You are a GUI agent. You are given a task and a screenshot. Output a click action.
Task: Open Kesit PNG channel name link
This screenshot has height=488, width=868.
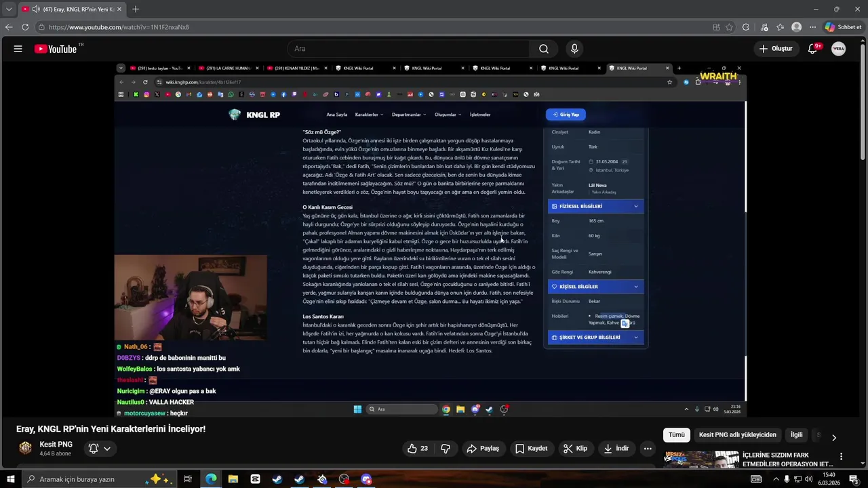point(56,445)
